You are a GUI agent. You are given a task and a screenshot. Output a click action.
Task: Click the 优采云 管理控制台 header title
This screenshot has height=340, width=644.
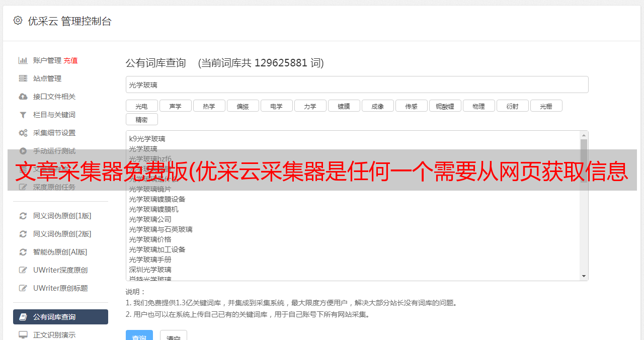69,21
